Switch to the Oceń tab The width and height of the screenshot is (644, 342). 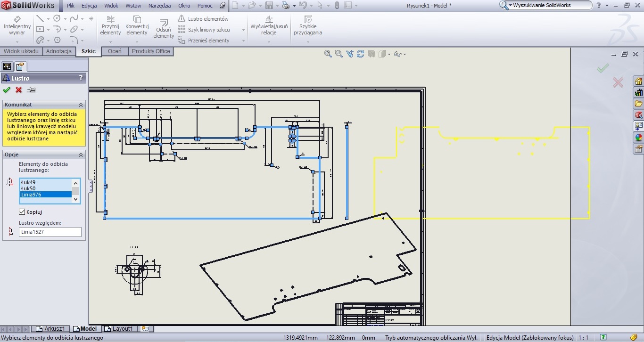115,51
